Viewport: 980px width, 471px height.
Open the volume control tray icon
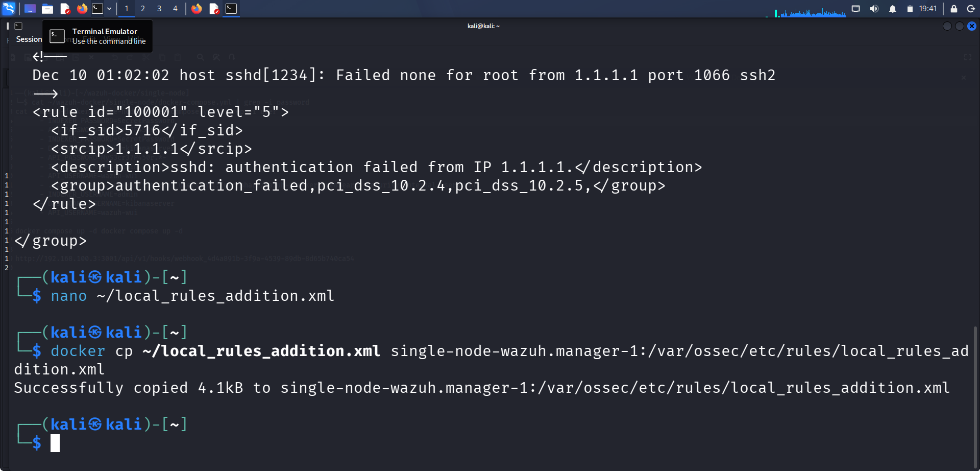coord(874,9)
